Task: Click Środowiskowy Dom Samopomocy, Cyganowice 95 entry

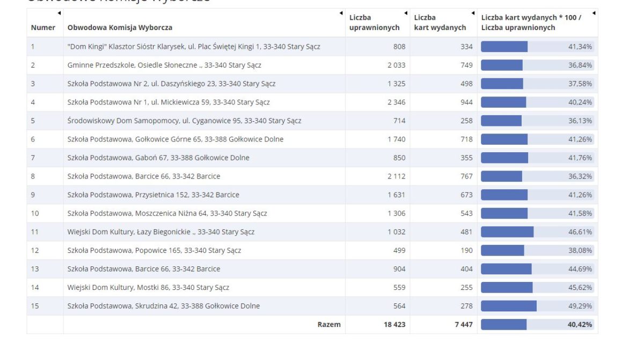Action: click(184, 121)
